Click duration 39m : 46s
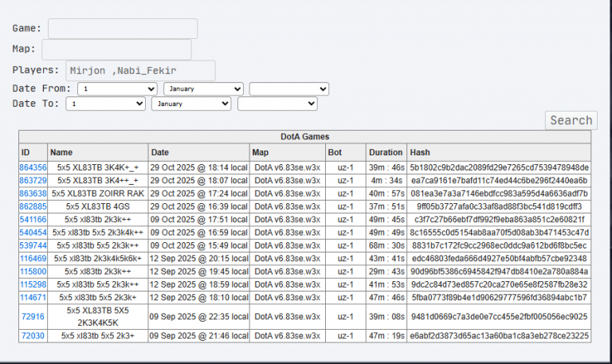 386,168
